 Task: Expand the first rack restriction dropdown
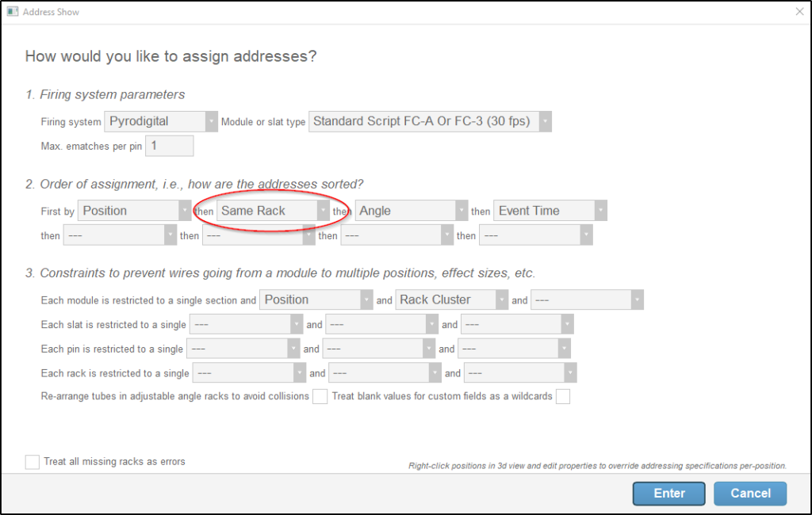[300, 372]
